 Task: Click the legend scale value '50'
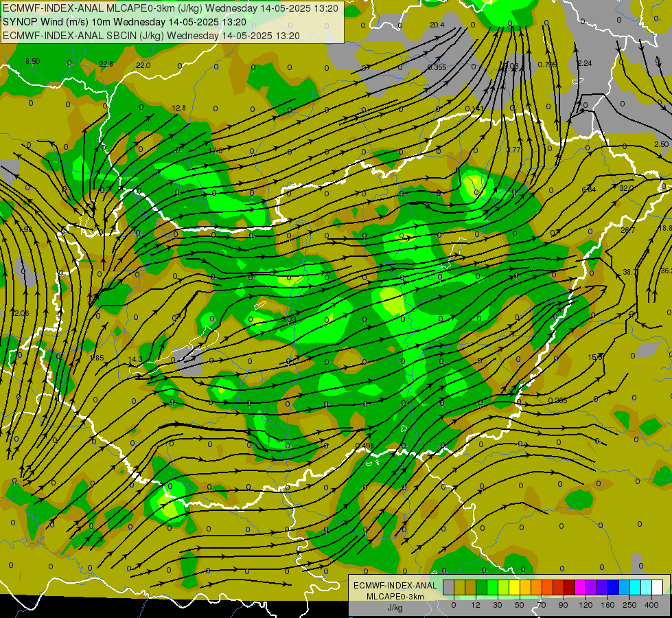(x=520, y=605)
